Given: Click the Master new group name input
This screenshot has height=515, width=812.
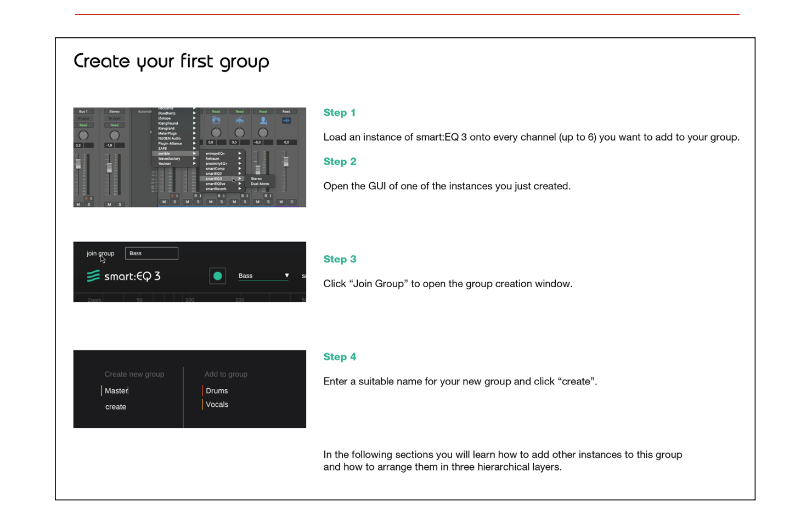Looking at the screenshot, I should tap(116, 391).
